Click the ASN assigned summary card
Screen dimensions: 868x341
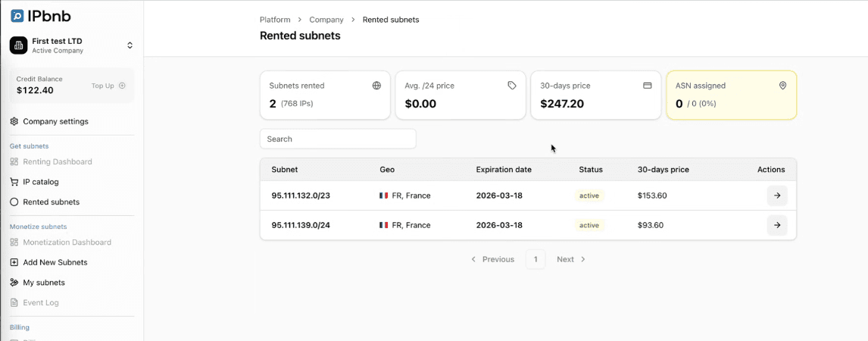pyautogui.click(x=731, y=95)
